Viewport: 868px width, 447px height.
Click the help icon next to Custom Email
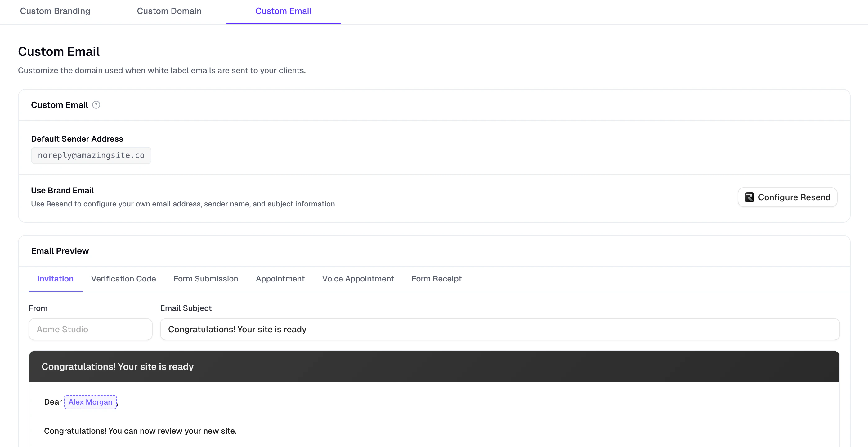pos(96,105)
